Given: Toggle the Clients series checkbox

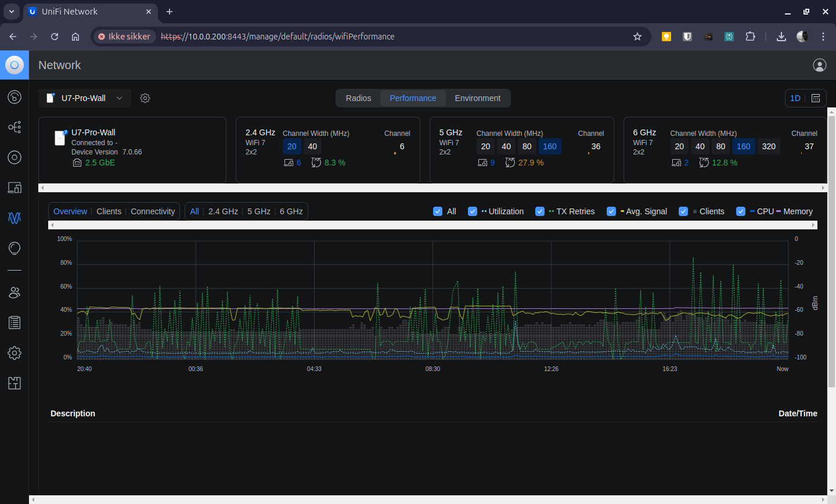Looking at the screenshot, I should point(683,211).
